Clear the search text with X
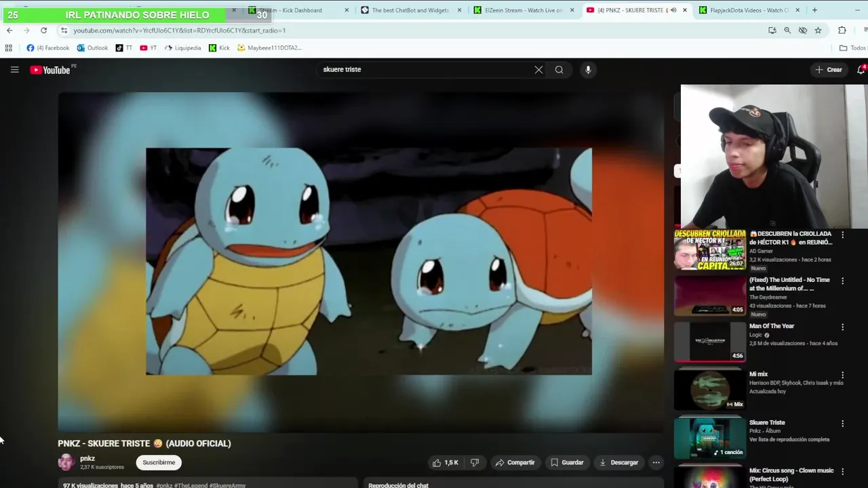Screen dimensions: 868x488 (x=538, y=69)
